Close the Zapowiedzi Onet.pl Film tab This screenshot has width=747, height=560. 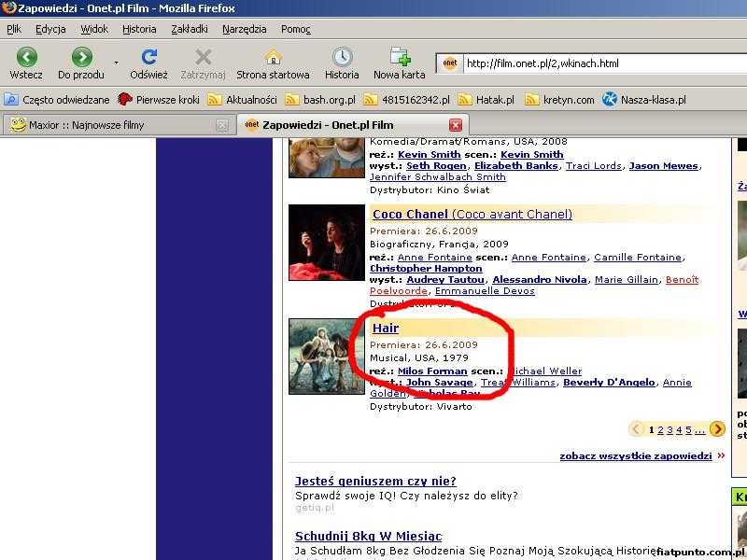coord(456,125)
